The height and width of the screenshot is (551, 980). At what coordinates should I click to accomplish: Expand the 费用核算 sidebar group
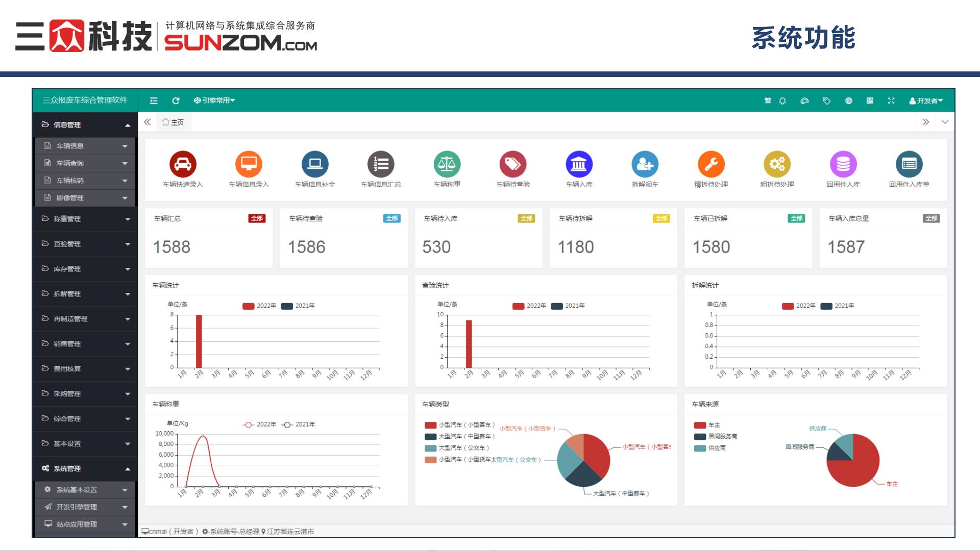click(x=85, y=369)
